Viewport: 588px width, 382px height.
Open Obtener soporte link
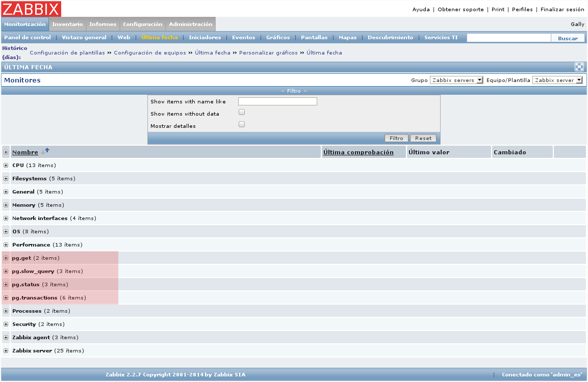point(461,9)
